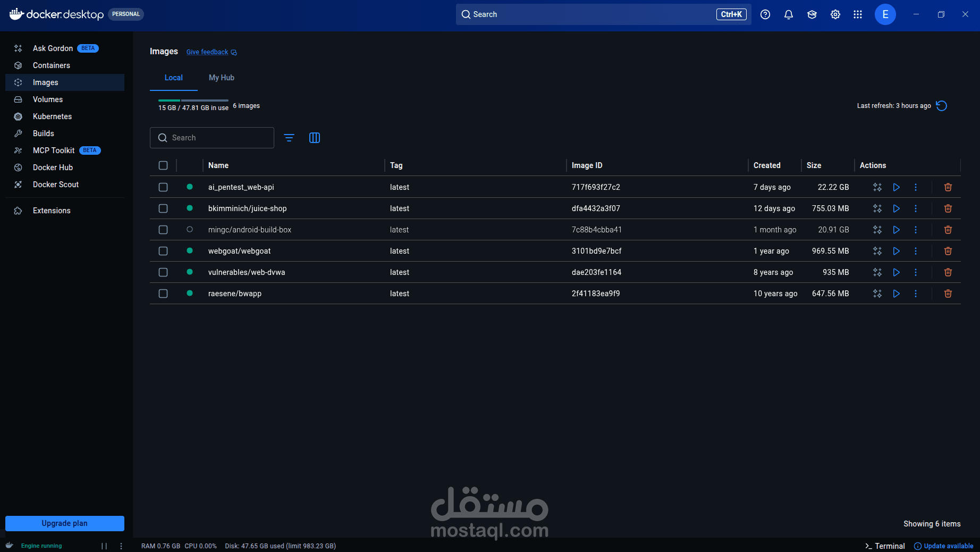Open the Terminal panel
The height and width of the screenshot is (552, 980).
[x=885, y=546]
